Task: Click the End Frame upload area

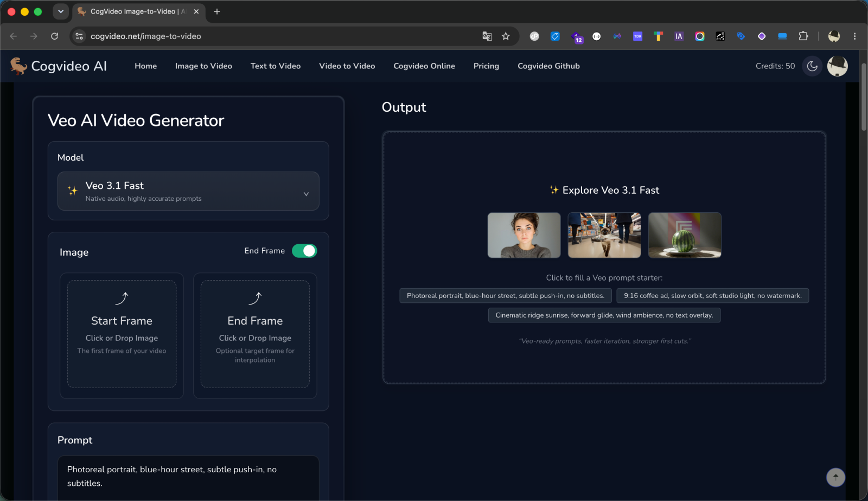Action: click(x=255, y=334)
